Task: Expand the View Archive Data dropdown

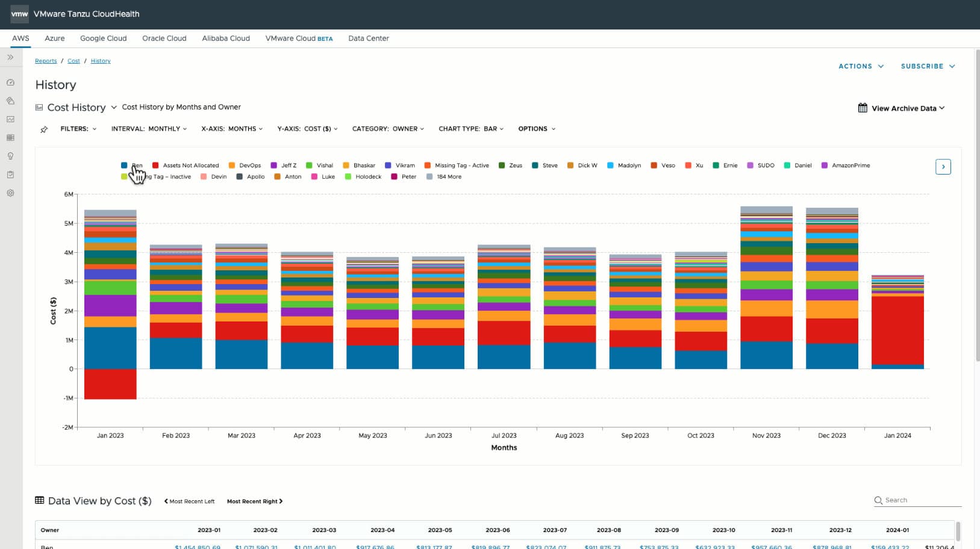Action: click(908, 108)
